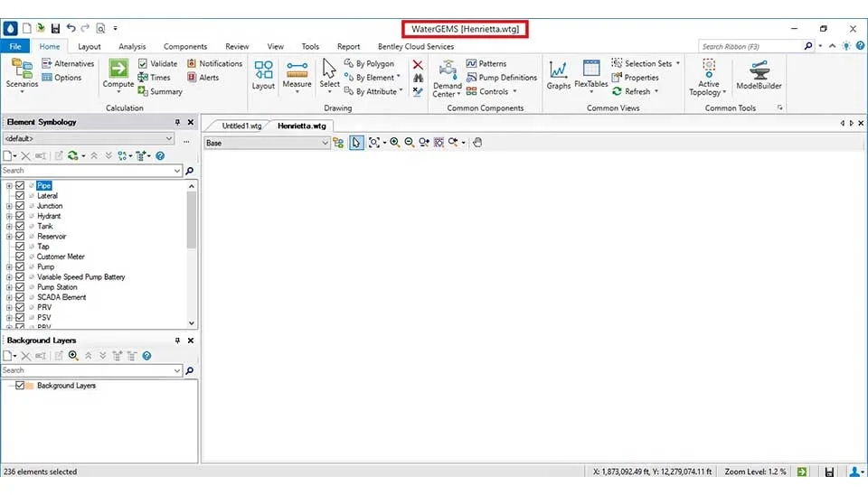Click the Patterns button
Image resolution: width=868 pixels, height=495 pixels.
486,63
